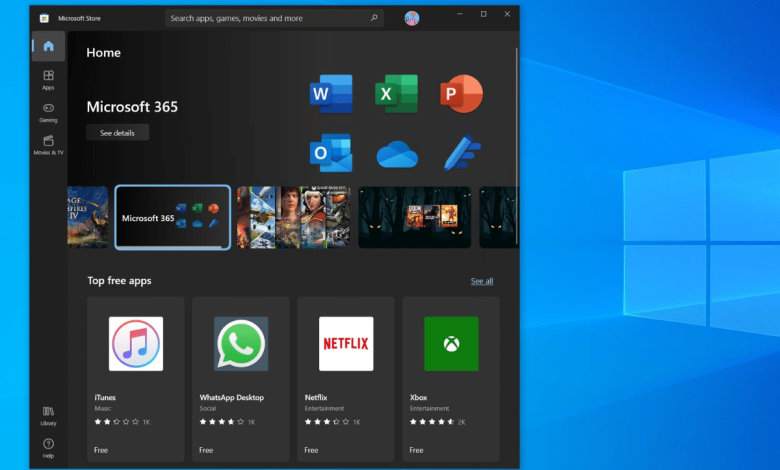
Task: Click the Home page heading
Action: (x=103, y=53)
